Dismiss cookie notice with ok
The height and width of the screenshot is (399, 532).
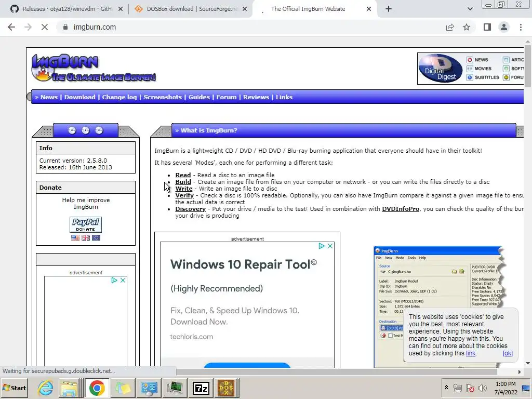(508, 353)
